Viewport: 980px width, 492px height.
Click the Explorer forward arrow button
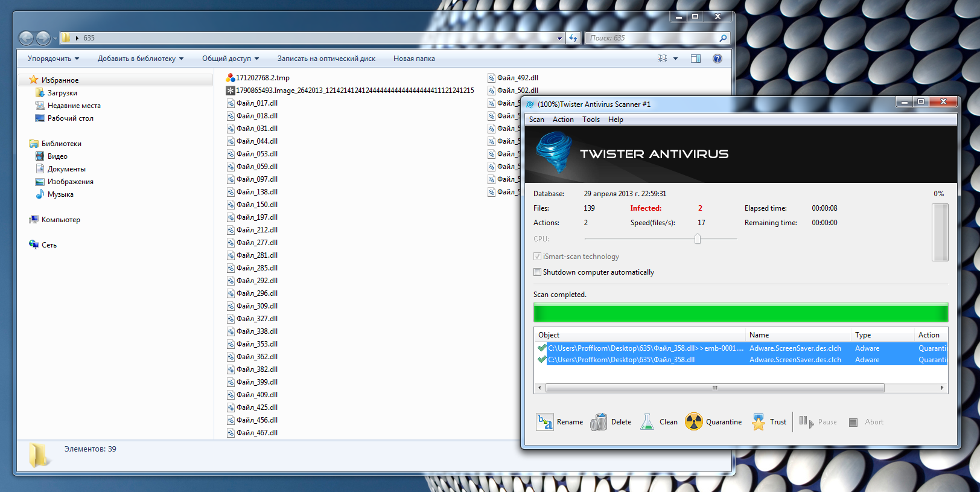click(x=43, y=38)
